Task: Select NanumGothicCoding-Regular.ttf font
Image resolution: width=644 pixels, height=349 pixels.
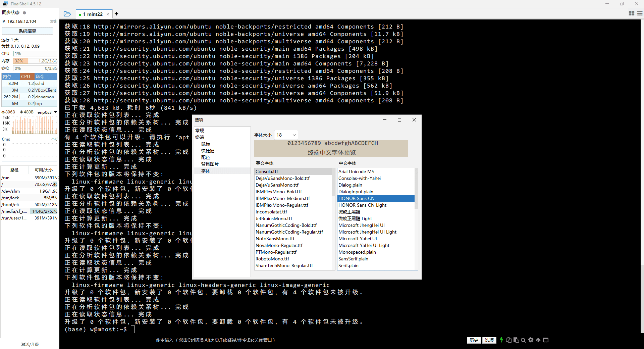Action: point(293,232)
